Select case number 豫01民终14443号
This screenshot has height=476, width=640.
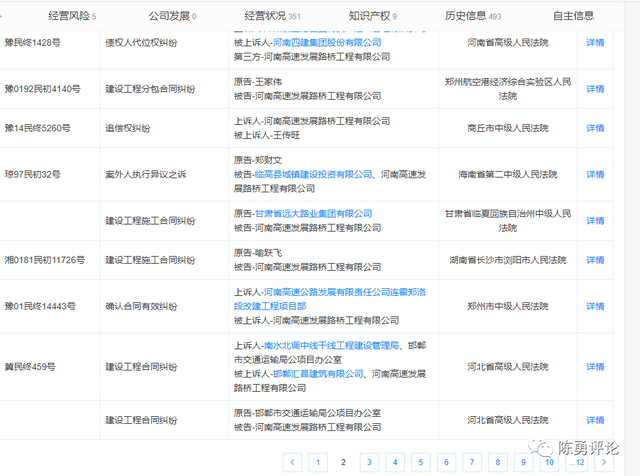tap(40, 306)
